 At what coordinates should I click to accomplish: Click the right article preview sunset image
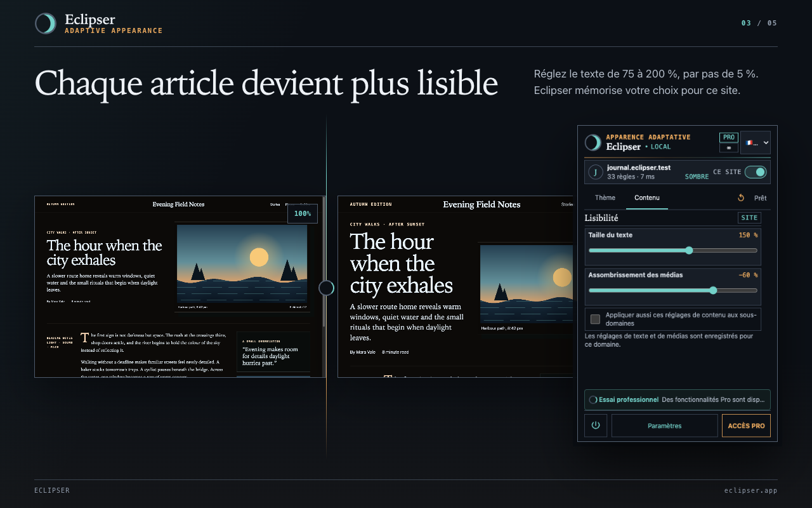(527, 284)
